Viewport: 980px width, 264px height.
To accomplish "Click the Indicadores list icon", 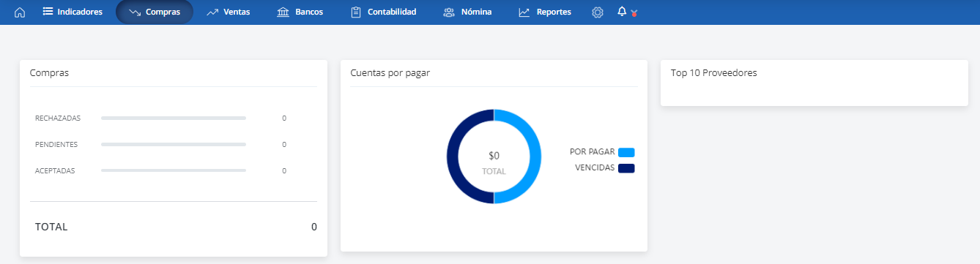I will pos(48,12).
